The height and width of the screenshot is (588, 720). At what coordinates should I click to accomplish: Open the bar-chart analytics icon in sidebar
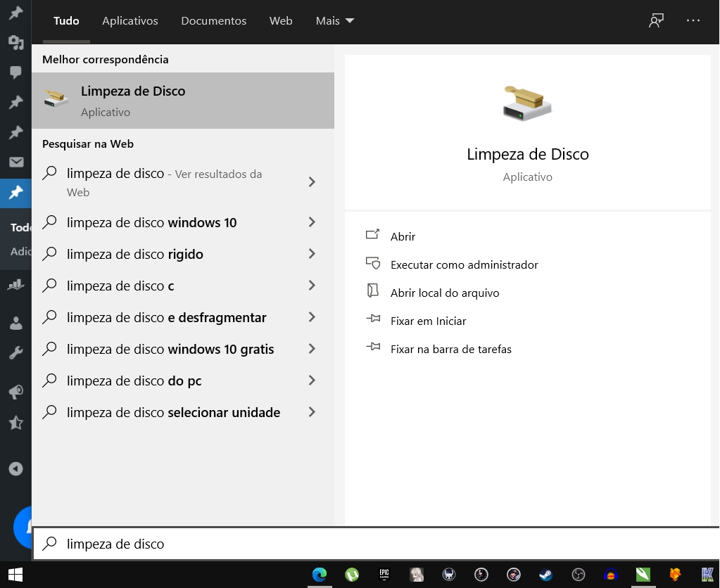click(15, 285)
